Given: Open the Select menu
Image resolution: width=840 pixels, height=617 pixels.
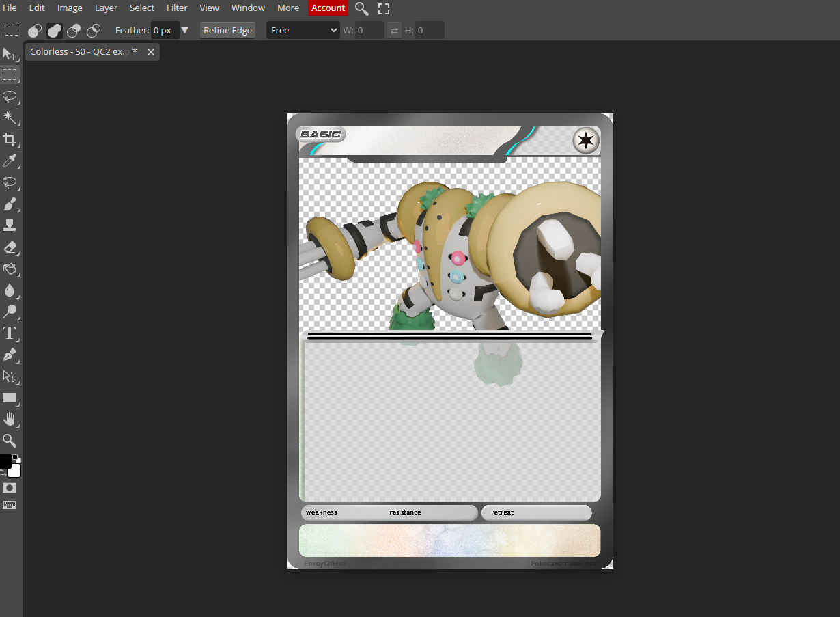Looking at the screenshot, I should click(142, 8).
